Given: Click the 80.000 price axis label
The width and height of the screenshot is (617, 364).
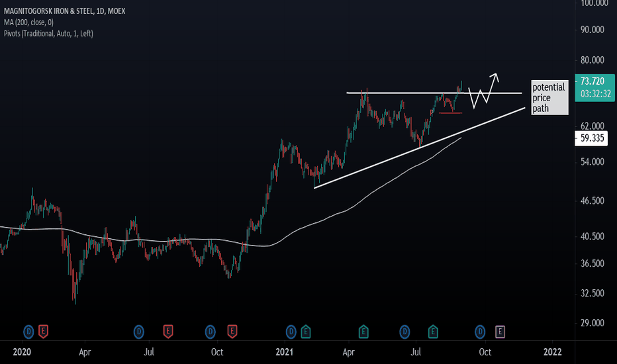Looking at the screenshot, I should [x=593, y=60].
